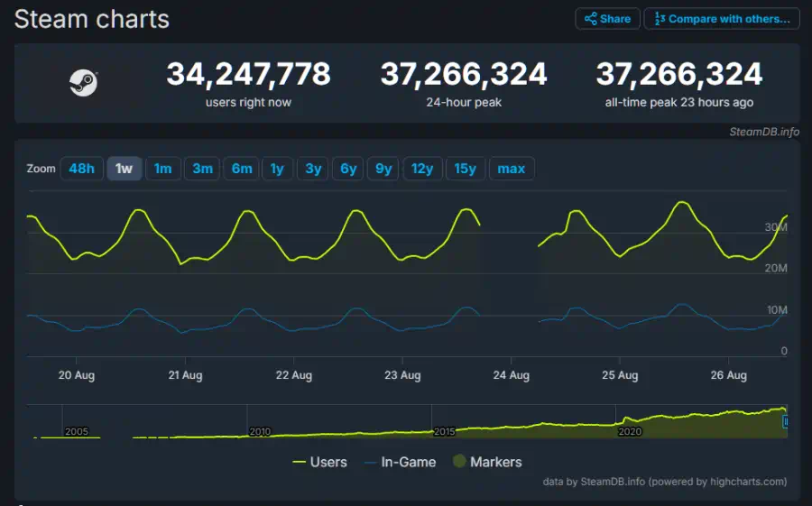Click 2015 in the navigator timeline
The height and width of the screenshot is (506, 812).
pyautogui.click(x=444, y=431)
